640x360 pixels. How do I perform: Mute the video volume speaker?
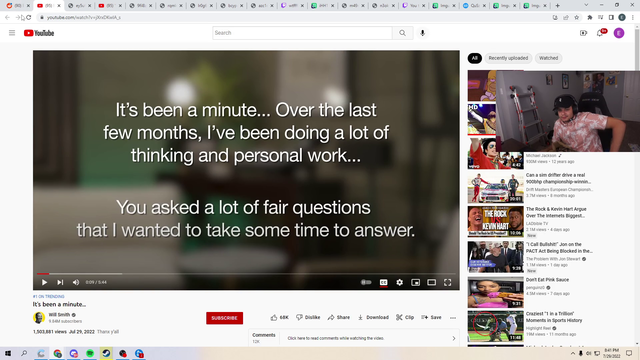[x=76, y=282]
